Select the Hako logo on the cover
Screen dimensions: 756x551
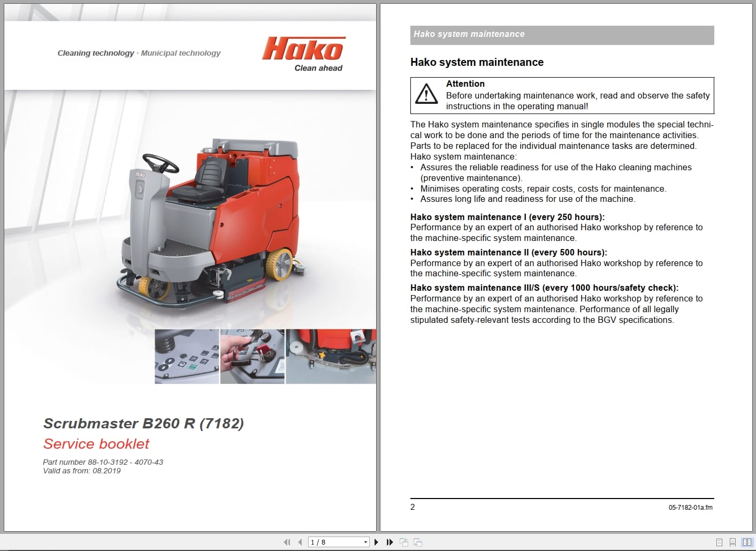304,49
